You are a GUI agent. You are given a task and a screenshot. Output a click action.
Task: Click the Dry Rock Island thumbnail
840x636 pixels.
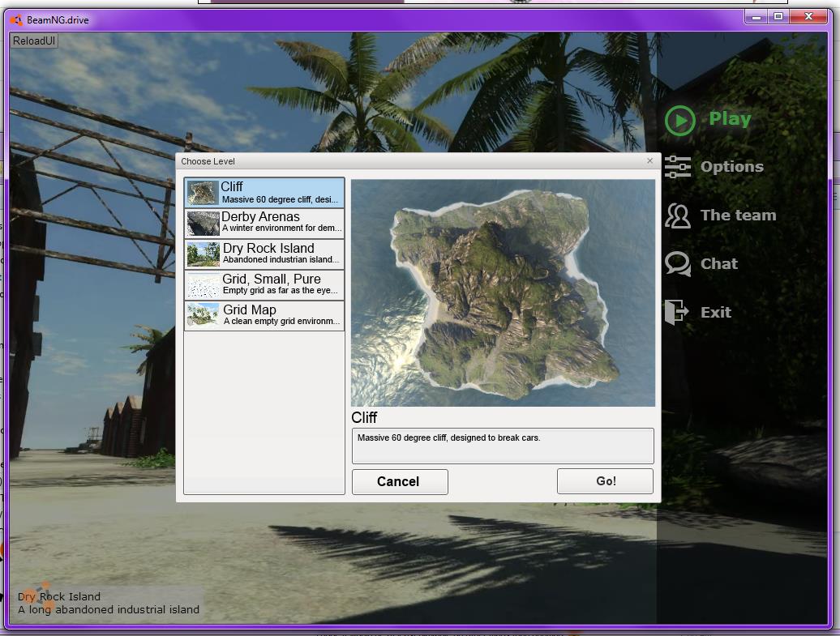[x=203, y=254]
